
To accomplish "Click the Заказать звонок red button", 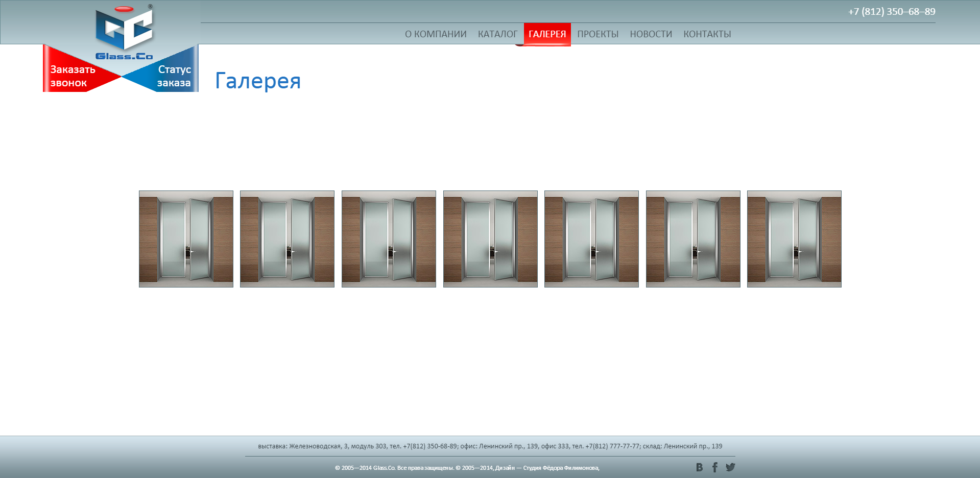I will click(73, 76).
